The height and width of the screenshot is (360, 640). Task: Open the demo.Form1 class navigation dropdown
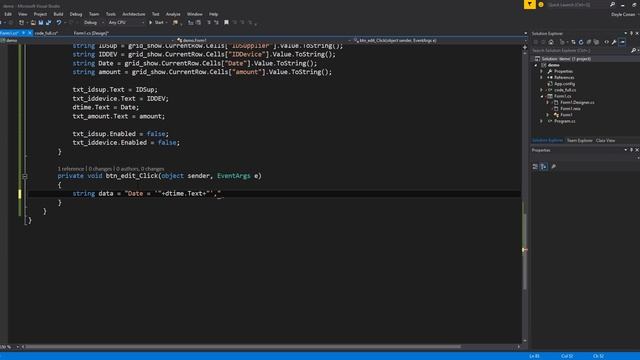(263, 40)
